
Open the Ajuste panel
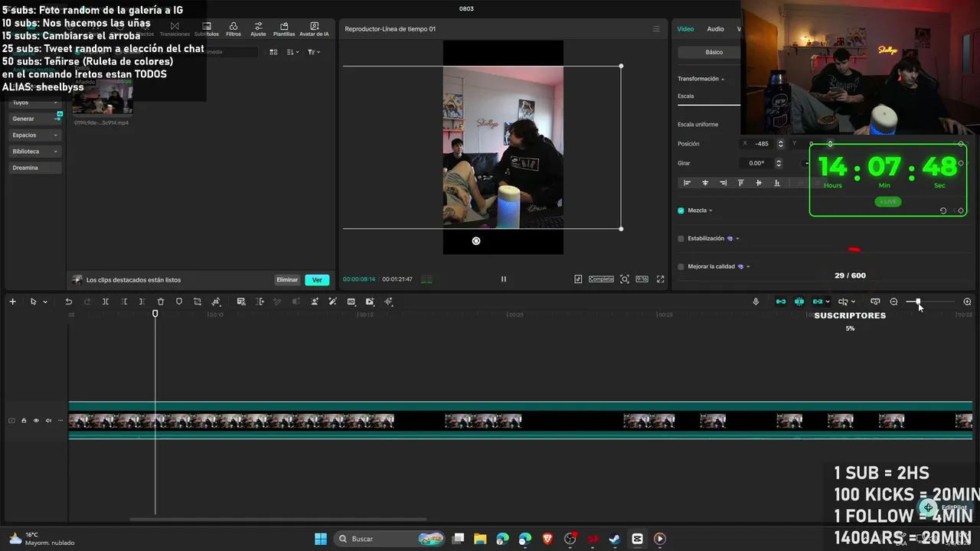(x=258, y=29)
